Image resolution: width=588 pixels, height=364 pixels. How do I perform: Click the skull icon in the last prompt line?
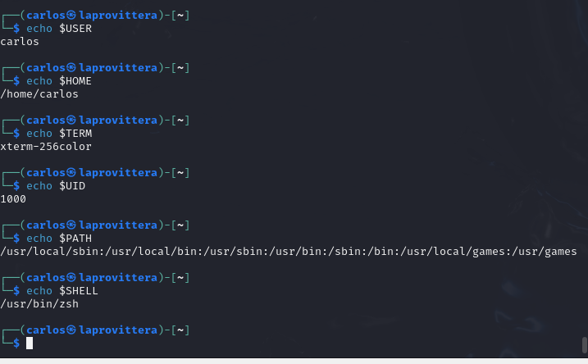(x=71, y=330)
